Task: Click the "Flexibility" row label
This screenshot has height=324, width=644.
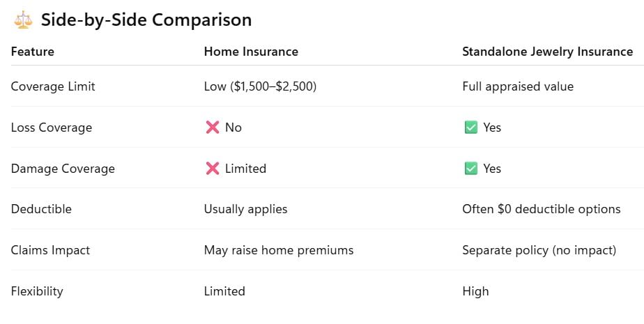Action: tap(37, 291)
